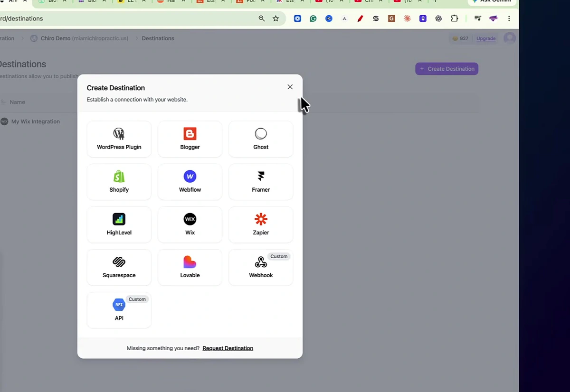Click the Ask Gemini button

click(492, 1)
